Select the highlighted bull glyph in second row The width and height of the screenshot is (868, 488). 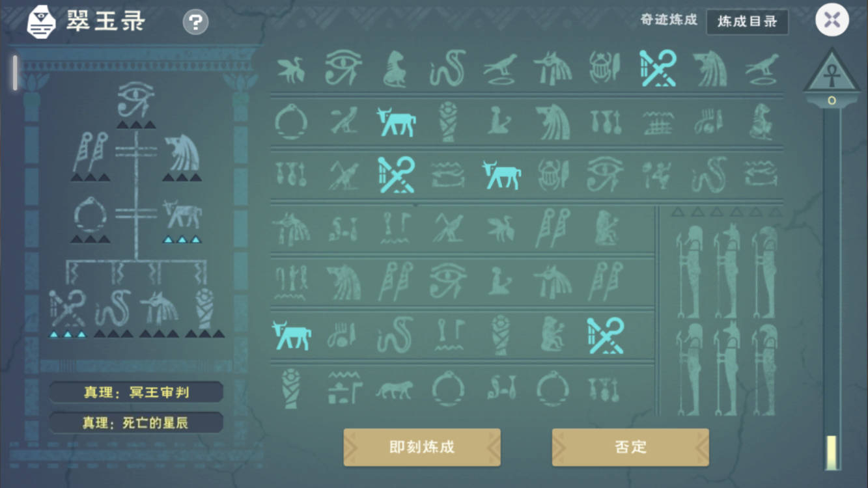click(x=397, y=122)
